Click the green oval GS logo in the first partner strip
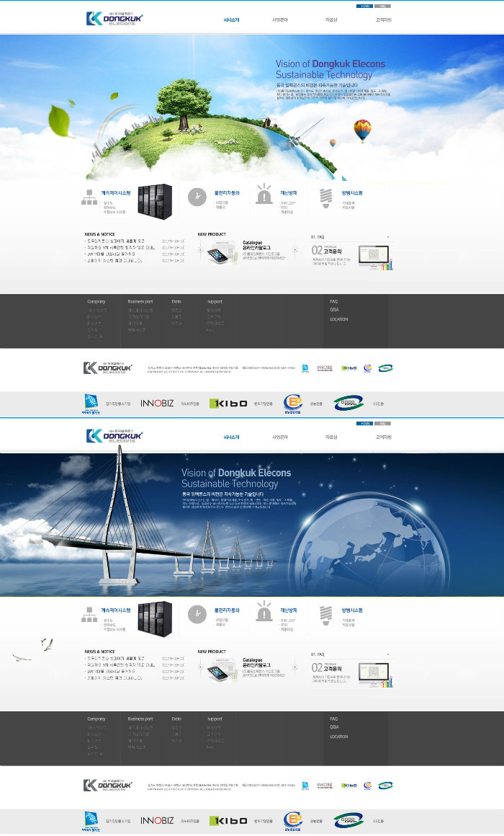Viewport: 504px width, 836px height. click(x=348, y=403)
